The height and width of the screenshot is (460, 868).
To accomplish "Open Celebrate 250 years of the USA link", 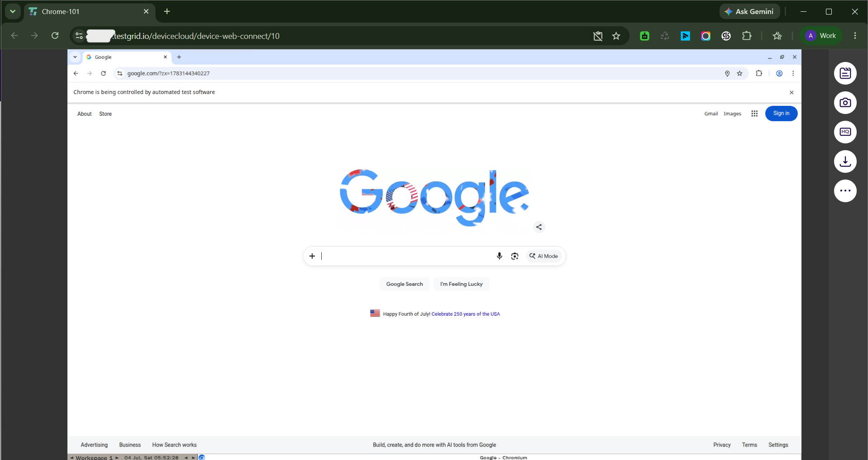I will [x=466, y=314].
